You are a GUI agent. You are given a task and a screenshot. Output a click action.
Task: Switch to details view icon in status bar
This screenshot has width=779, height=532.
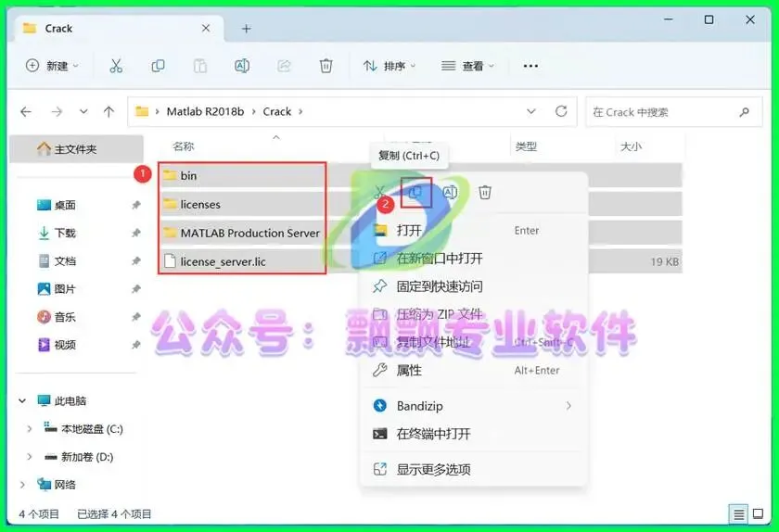point(739,514)
